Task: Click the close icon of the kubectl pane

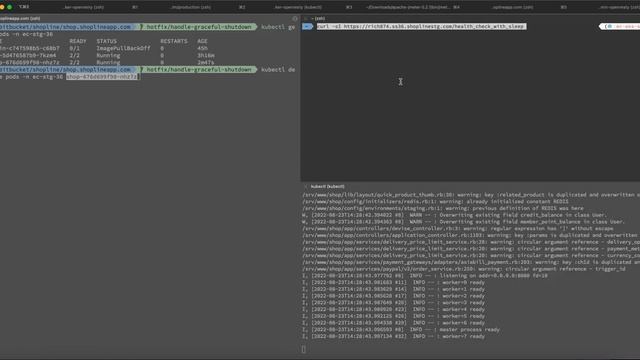Action: (305, 187)
